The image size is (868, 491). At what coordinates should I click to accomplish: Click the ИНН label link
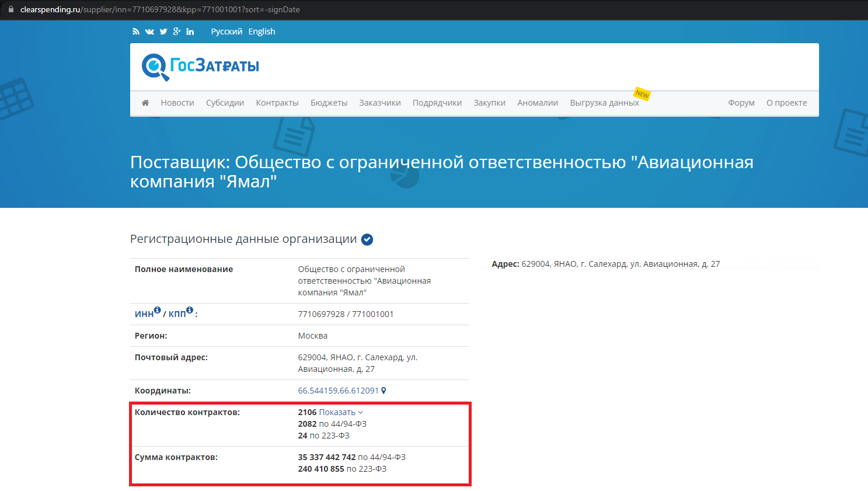[144, 314]
